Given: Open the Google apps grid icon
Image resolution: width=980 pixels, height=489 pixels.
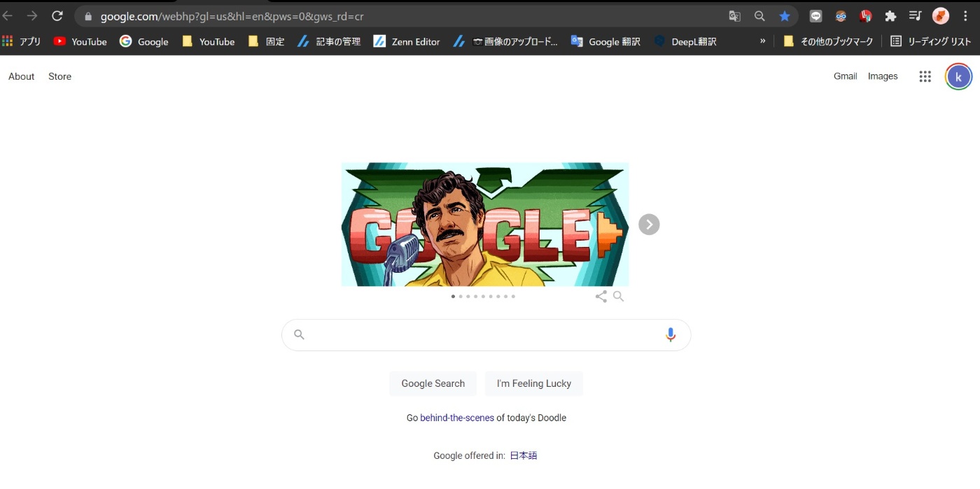Looking at the screenshot, I should [x=925, y=77].
